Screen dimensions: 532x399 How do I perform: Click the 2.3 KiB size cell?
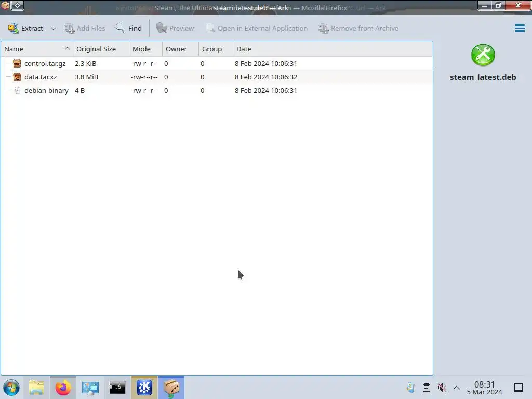[86, 63]
